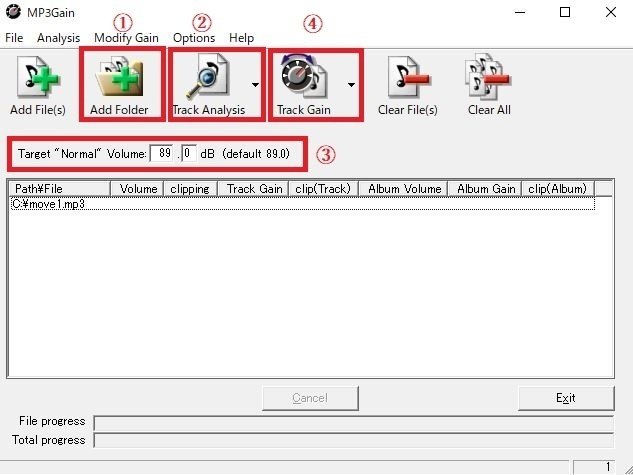Image resolution: width=633 pixels, height=475 pixels.
Task: Open the File menu
Action: pos(14,38)
